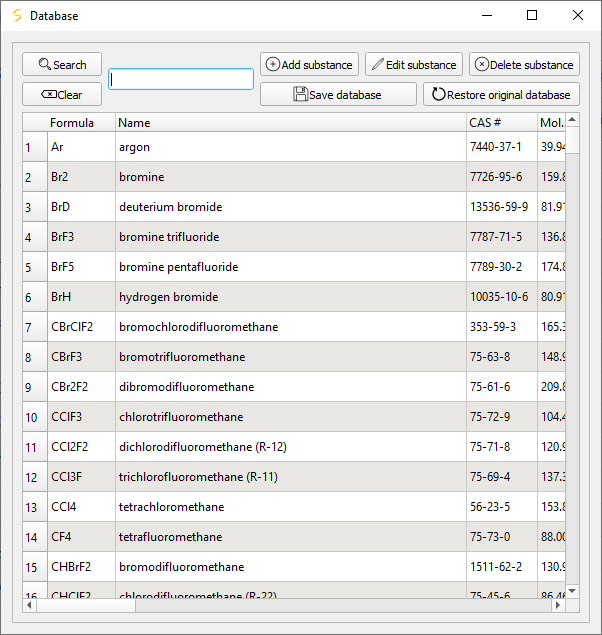Click Restore original database button
The height and width of the screenshot is (635, 602).
(501, 94)
